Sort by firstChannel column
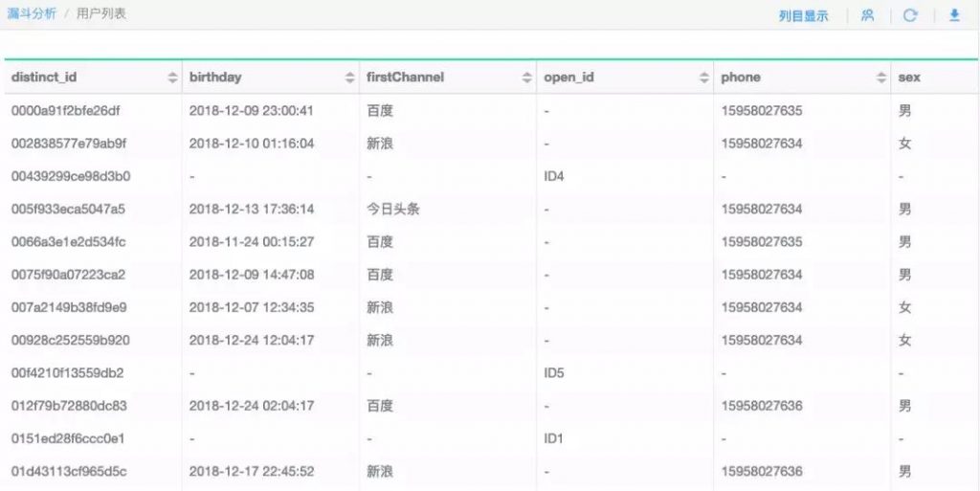 527,78
